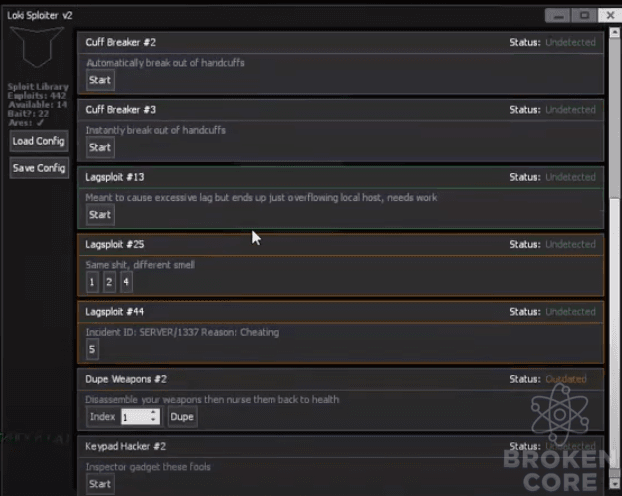
Task: Select the Keypad Hacker #2 header
Action: tap(340, 446)
